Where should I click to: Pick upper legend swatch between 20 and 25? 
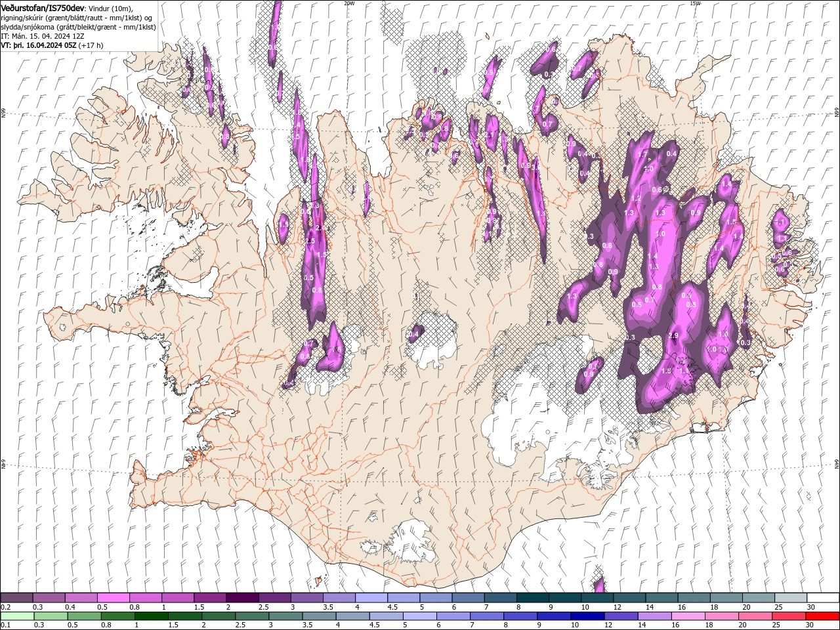tap(759, 598)
